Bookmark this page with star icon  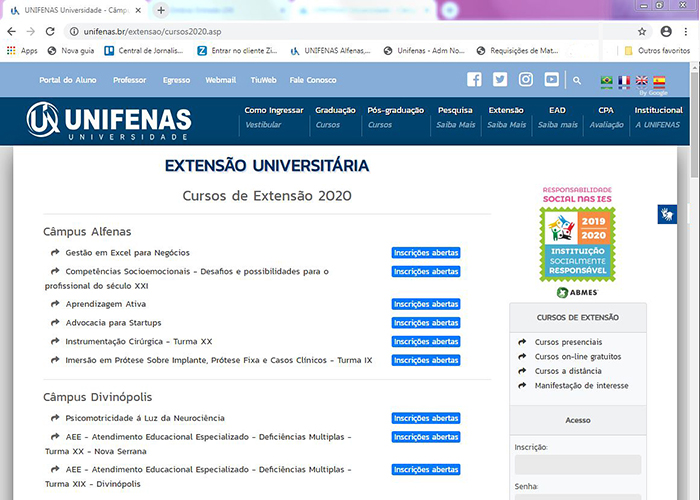[642, 31]
